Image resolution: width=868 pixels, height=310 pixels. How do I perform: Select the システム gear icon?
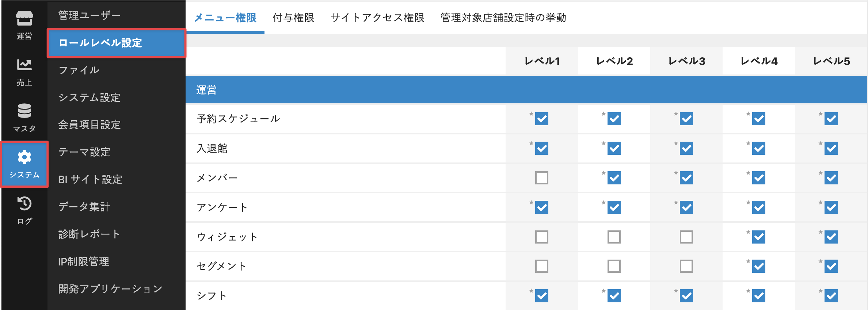point(24,164)
